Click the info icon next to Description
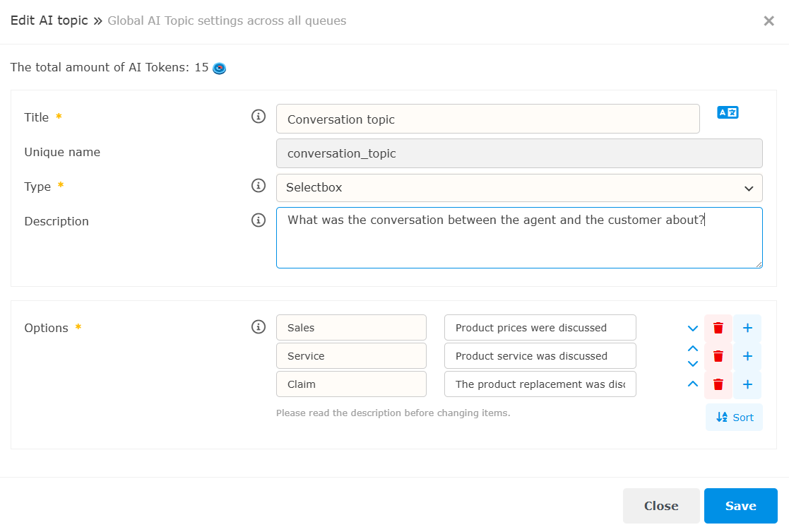The image size is (789, 532). 259,220
